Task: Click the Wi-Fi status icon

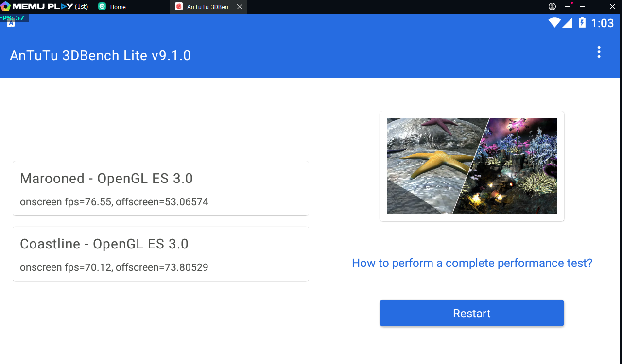Action: tap(554, 23)
